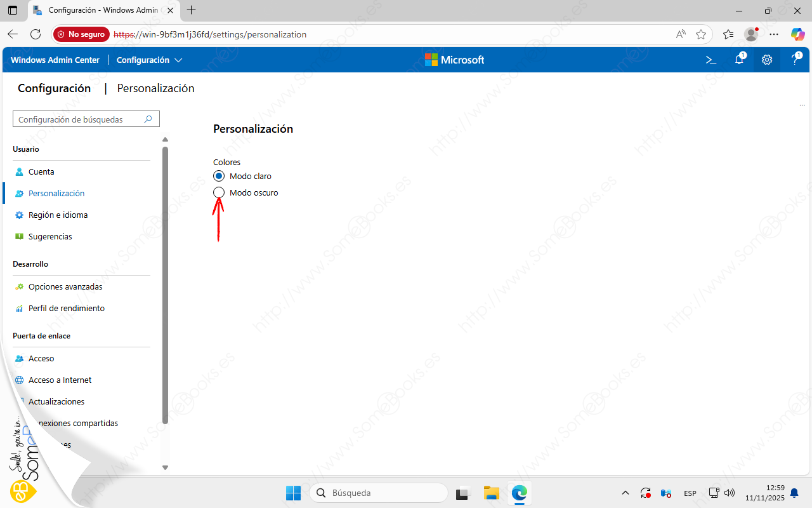The width and height of the screenshot is (812, 508).
Task: Open the help question mark icon
Action: click(x=795, y=60)
